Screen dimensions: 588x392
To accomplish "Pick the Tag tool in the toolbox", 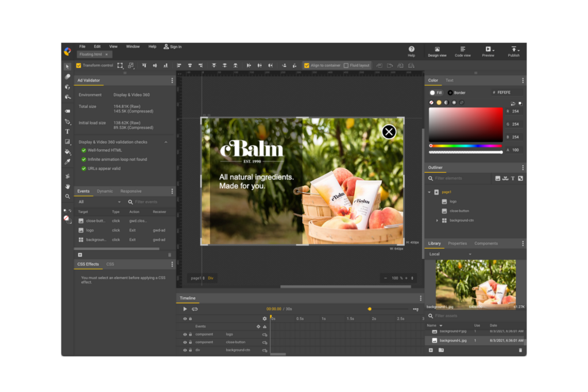I will click(x=68, y=111).
